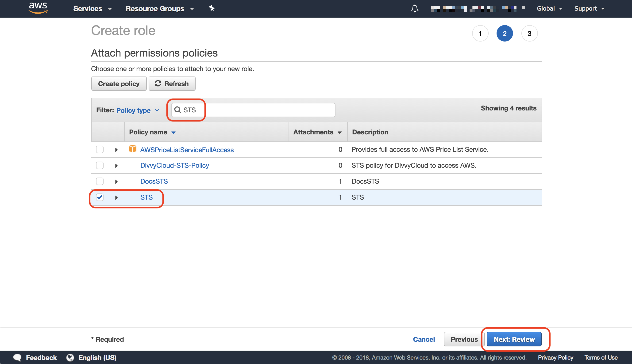Click the AWS logo home icon
The height and width of the screenshot is (364, 632).
(38, 8)
